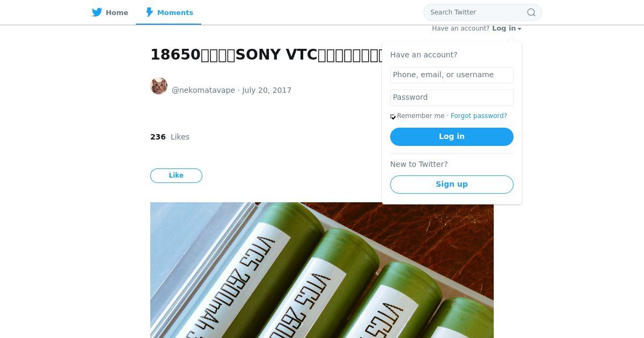Click the July 20, 2017 date

267,90
